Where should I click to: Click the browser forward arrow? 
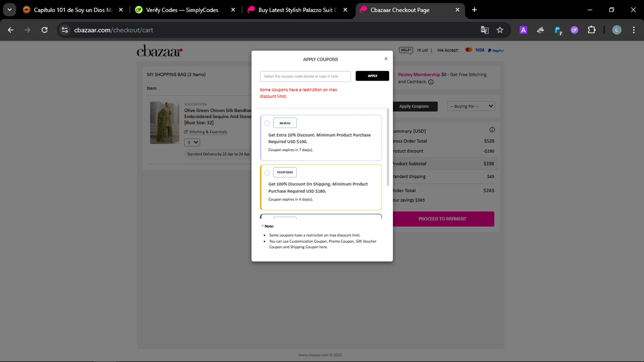point(27,30)
